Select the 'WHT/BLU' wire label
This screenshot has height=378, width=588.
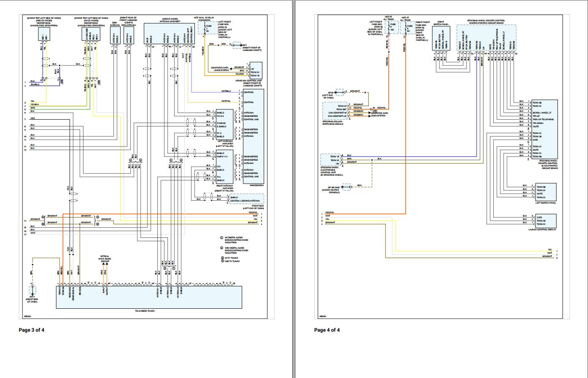point(226,91)
